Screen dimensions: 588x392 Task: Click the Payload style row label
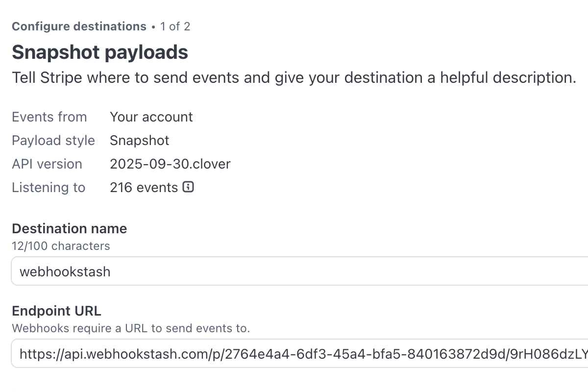pos(53,140)
